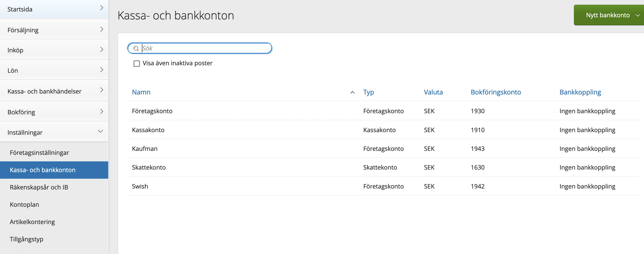The width and height of the screenshot is (644, 254).
Task: Open Inköp in the sidebar
Action: click(54, 50)
